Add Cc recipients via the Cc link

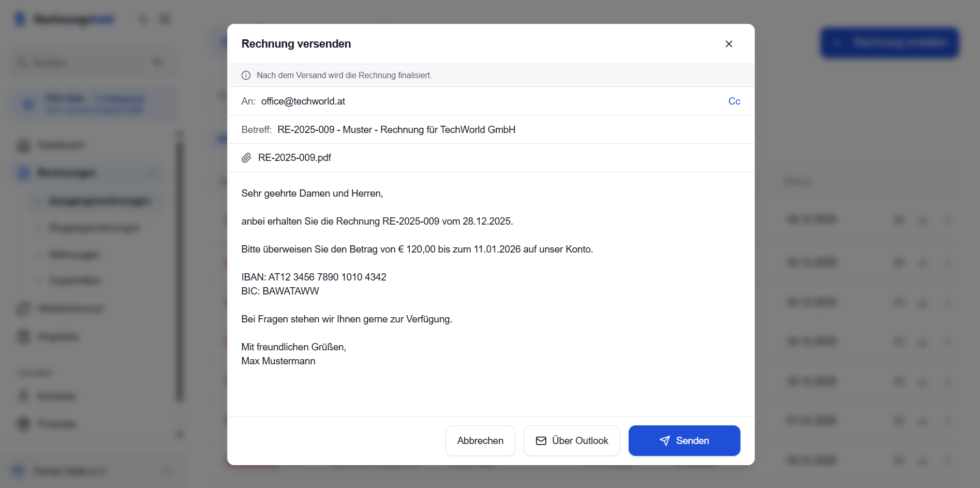coord(734,101)
